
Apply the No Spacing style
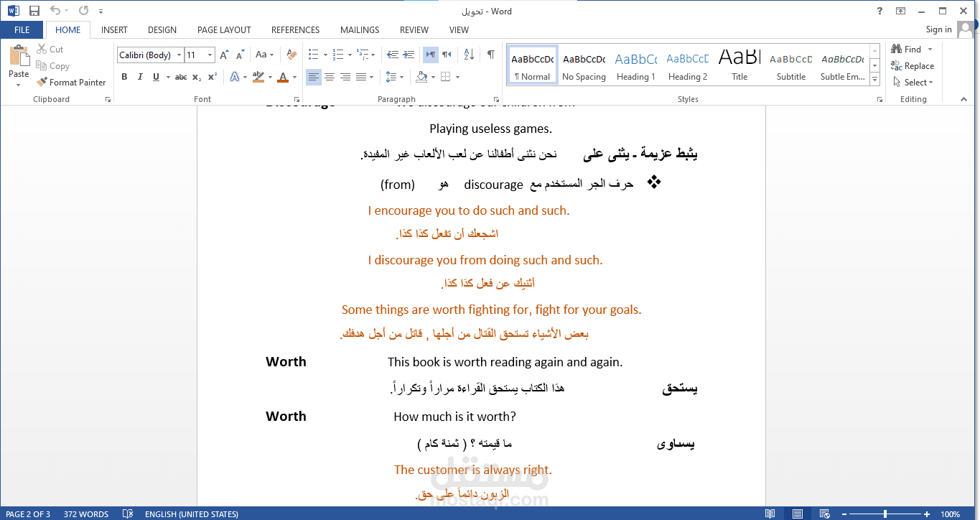pos(584,65)
